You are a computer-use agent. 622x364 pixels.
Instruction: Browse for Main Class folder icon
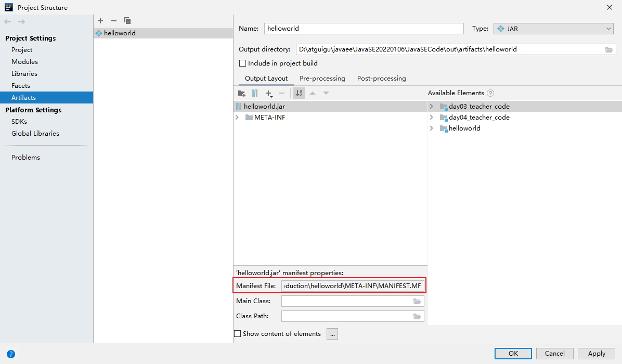417,301
